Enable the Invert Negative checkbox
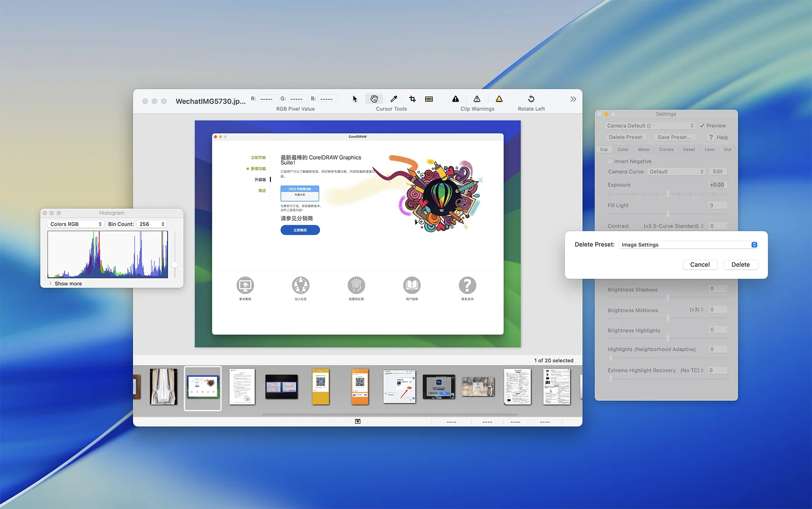 click(x=610, y=162)
